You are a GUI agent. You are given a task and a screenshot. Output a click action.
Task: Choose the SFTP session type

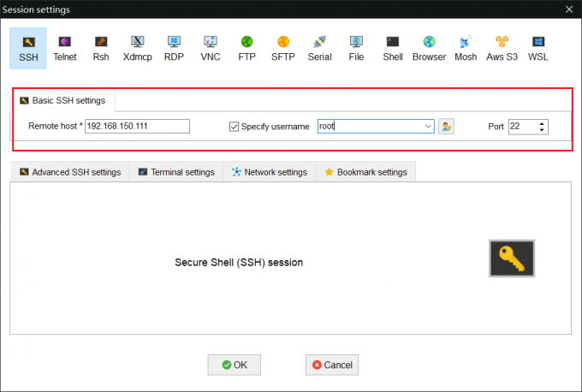pos(282,48)
